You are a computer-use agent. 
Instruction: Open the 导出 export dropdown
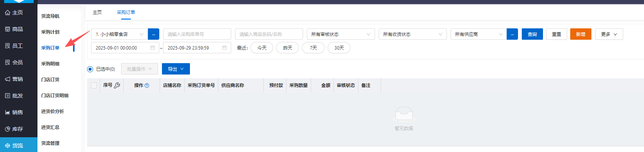coord(176,69)
